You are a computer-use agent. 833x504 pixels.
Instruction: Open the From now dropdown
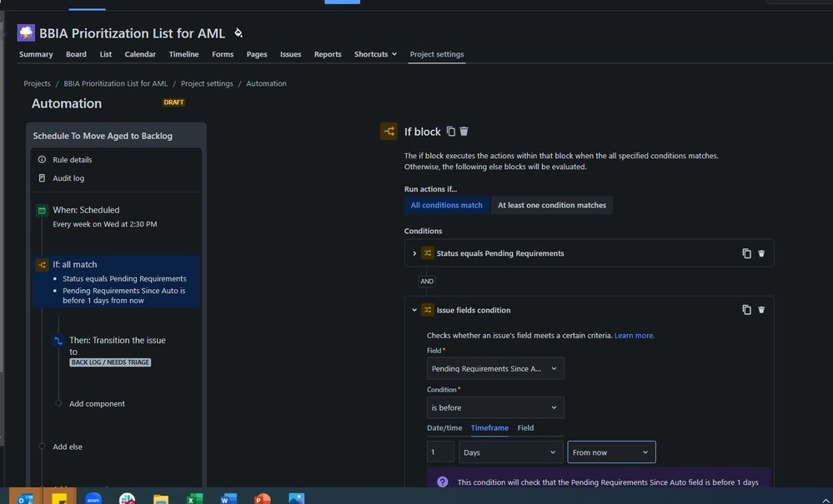(x=611, y=452)
